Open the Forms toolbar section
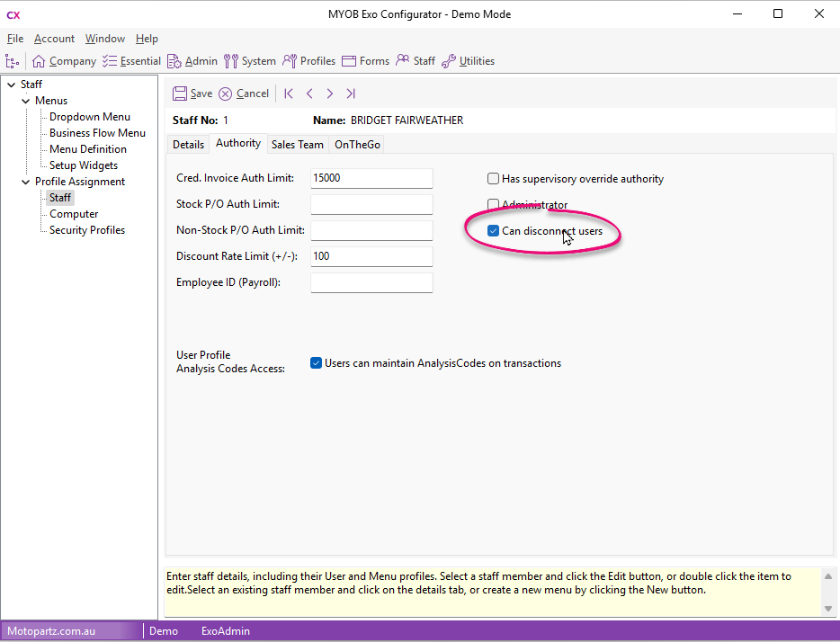Viewport: 840px width, 642px height. (x=366, y=61)
